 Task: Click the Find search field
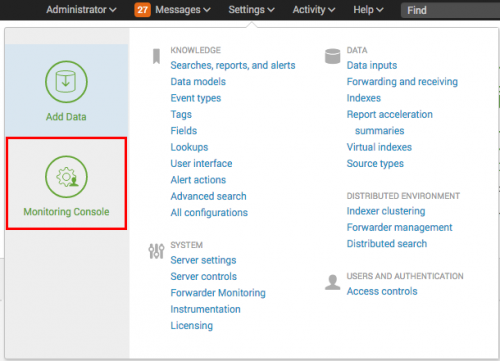[x=450, y=10]
